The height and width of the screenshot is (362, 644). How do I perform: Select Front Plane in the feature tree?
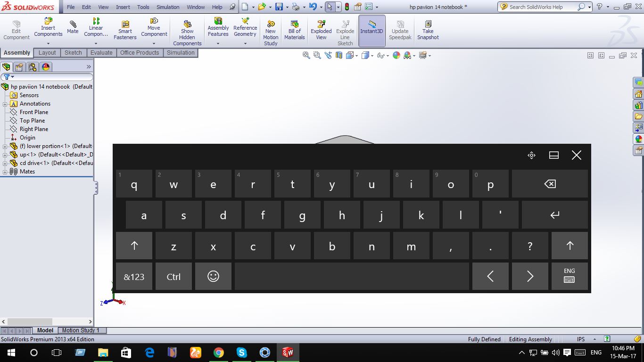pos(34,112)
